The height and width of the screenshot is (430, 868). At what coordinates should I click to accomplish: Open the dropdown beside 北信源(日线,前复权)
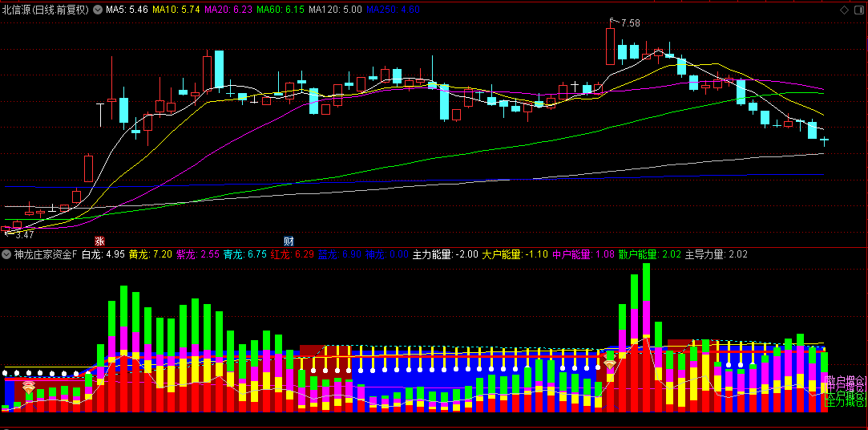(x=98, y=10)
